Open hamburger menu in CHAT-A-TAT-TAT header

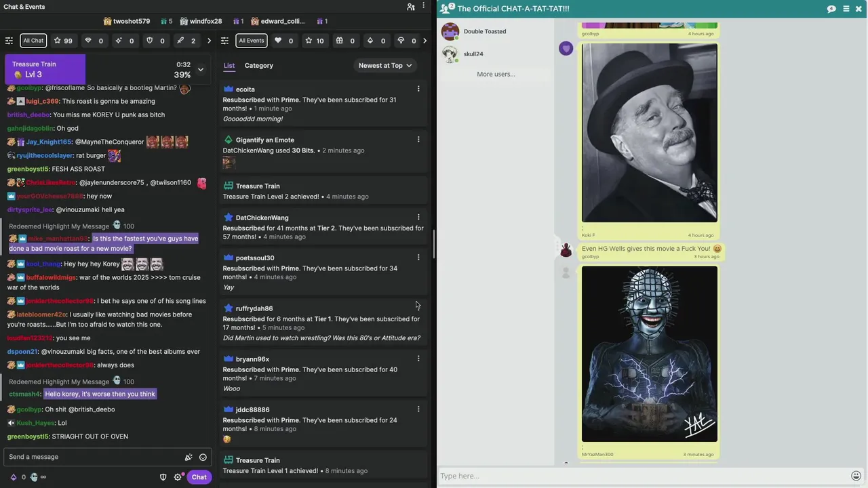(846, 9)
